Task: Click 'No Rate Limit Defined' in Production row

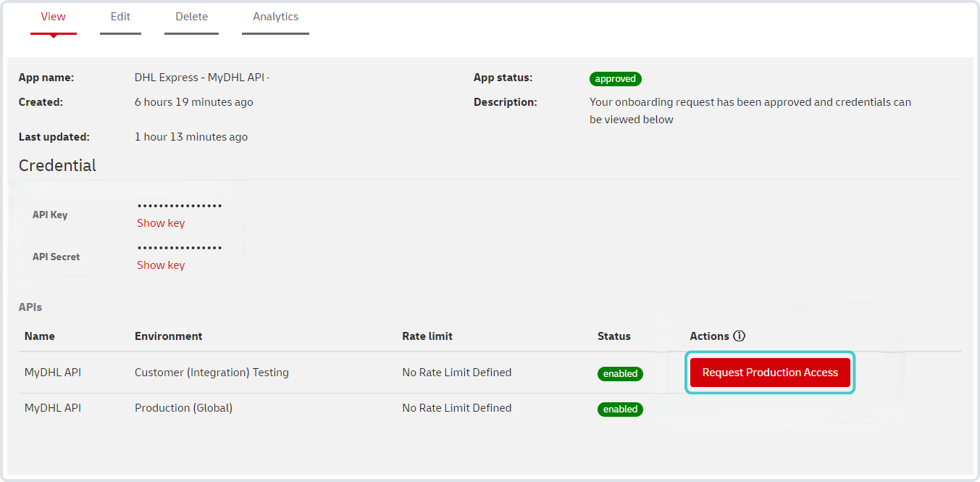Action: (x=457, y=408)
